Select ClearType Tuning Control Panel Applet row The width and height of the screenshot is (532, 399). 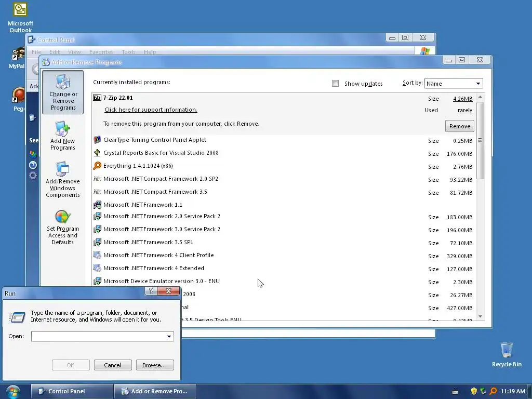coord(284,140)
